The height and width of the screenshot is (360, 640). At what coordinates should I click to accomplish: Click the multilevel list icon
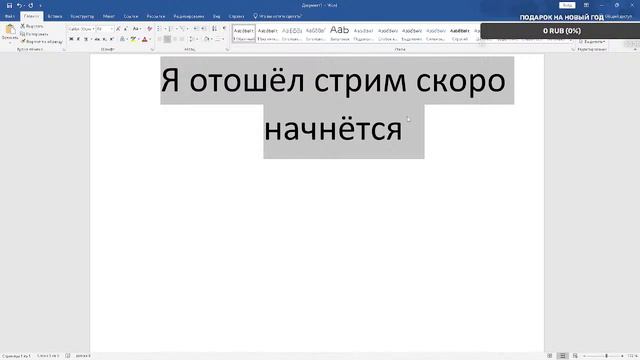(x=182, y=29)
